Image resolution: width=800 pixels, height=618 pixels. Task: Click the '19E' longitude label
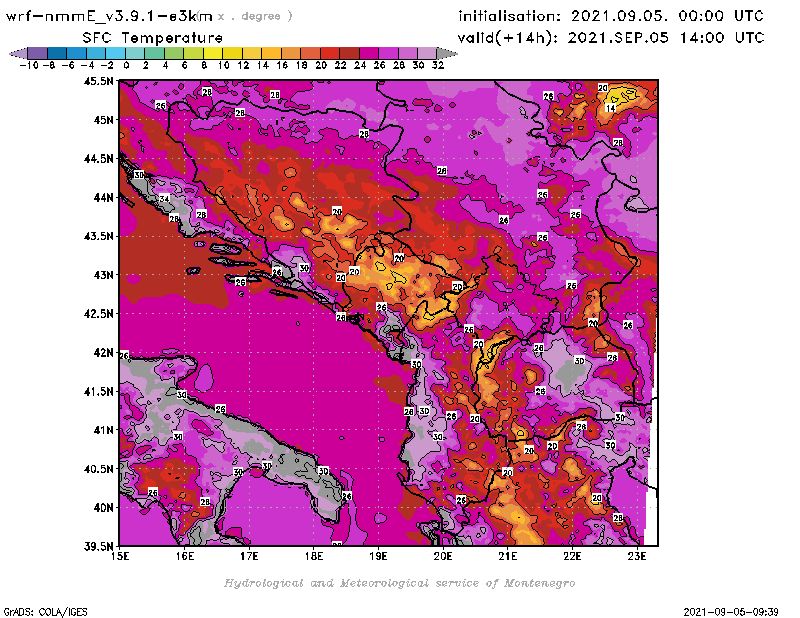[378, 556]
